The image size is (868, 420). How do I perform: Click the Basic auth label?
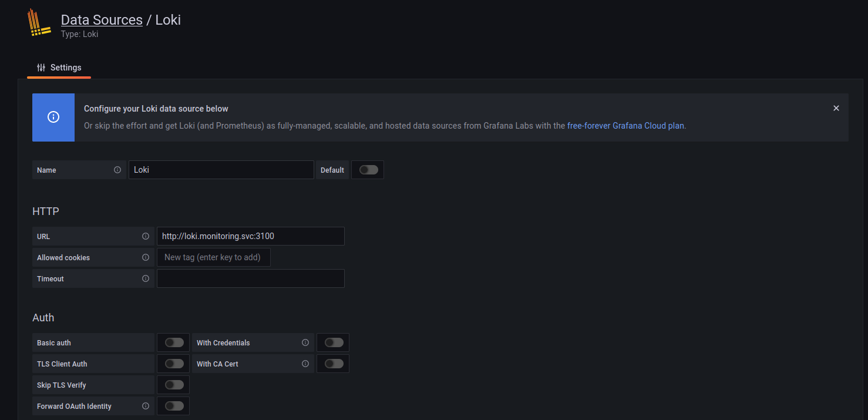54,342
